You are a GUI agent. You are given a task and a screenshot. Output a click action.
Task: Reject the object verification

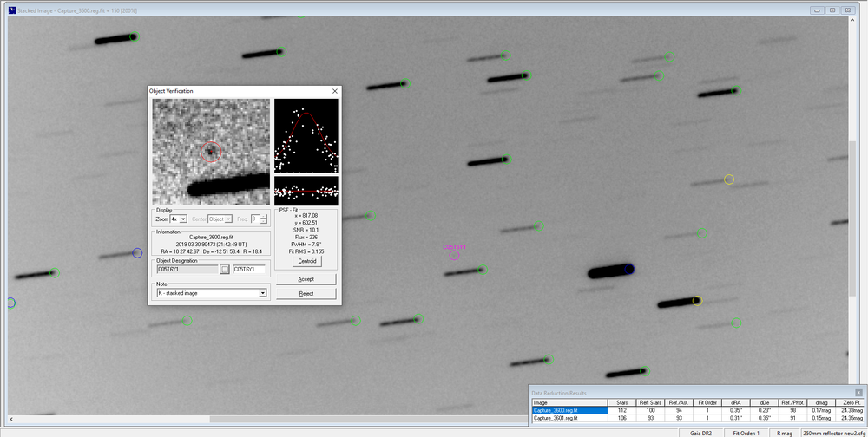306,294
